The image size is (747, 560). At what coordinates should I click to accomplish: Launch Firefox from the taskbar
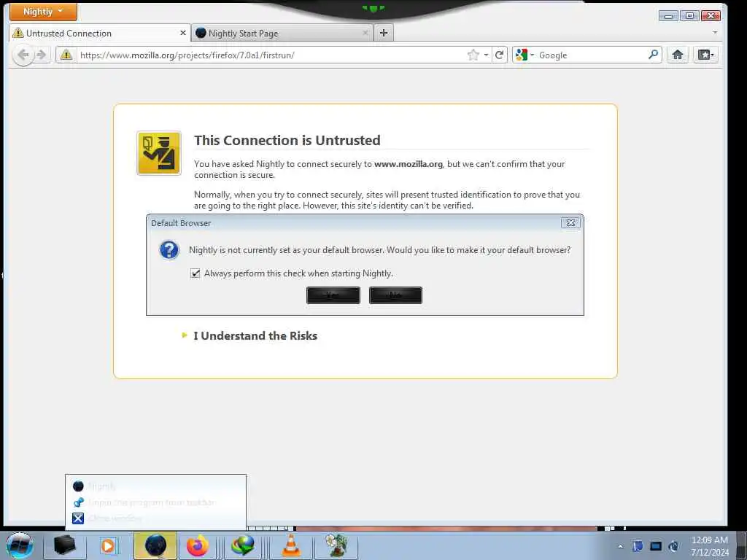tap(197, 545)
